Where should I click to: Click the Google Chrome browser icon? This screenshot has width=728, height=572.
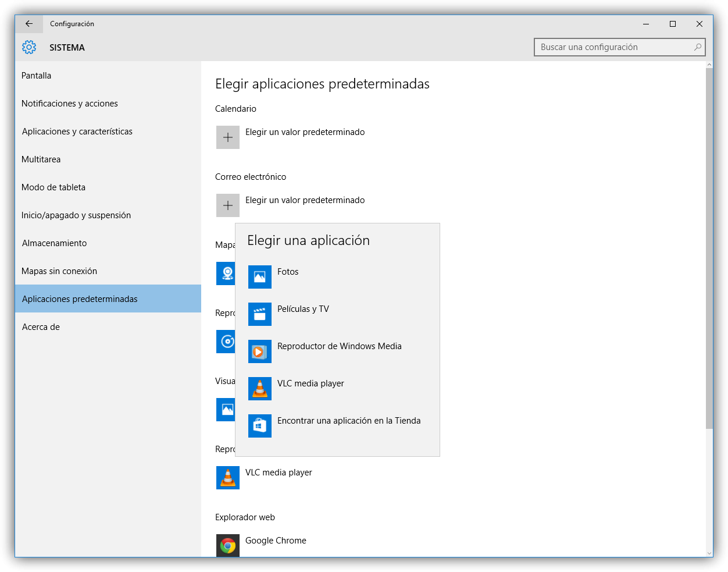(227, 546)
